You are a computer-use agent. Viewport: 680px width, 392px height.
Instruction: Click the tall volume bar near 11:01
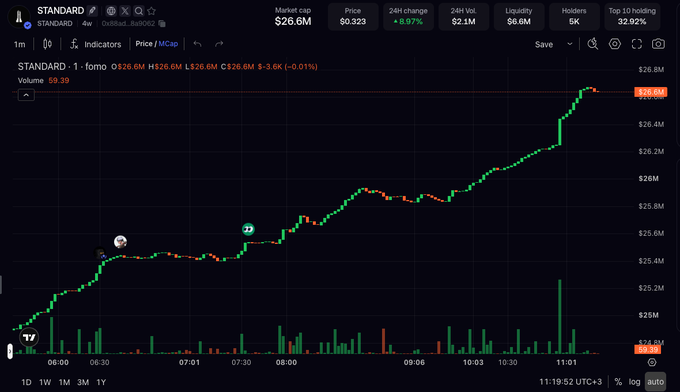click(x=560, y=317)
